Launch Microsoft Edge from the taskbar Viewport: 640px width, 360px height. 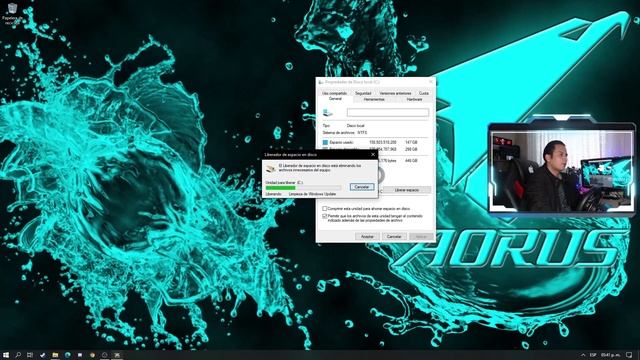(x=67, y=355)
